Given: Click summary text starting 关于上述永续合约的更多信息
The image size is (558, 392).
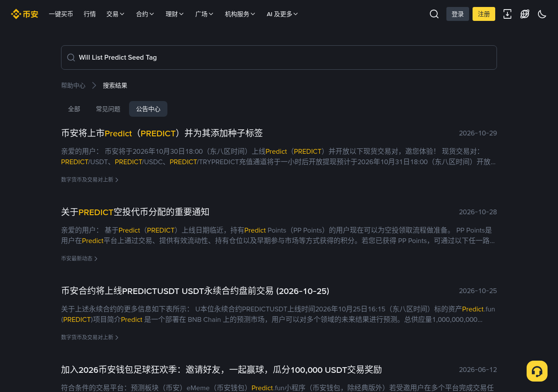Looking at the screenshot, I should [278, 314].
